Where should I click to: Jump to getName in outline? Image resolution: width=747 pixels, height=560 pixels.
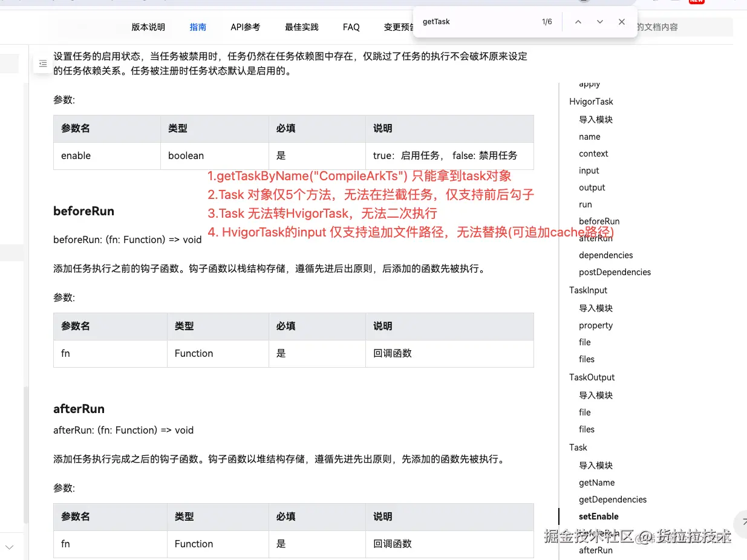(x=597, y=483)
